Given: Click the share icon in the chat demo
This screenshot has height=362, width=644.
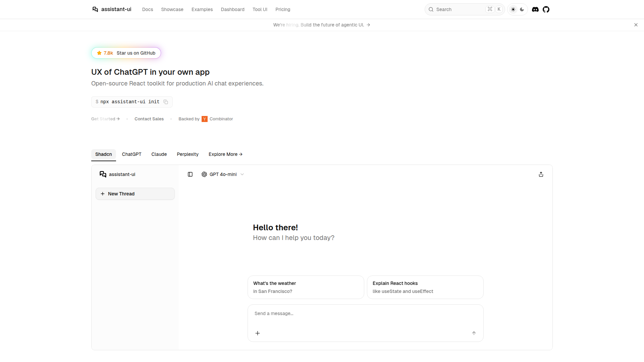Looking at the screenshot, I should click(x=541, y=174).
